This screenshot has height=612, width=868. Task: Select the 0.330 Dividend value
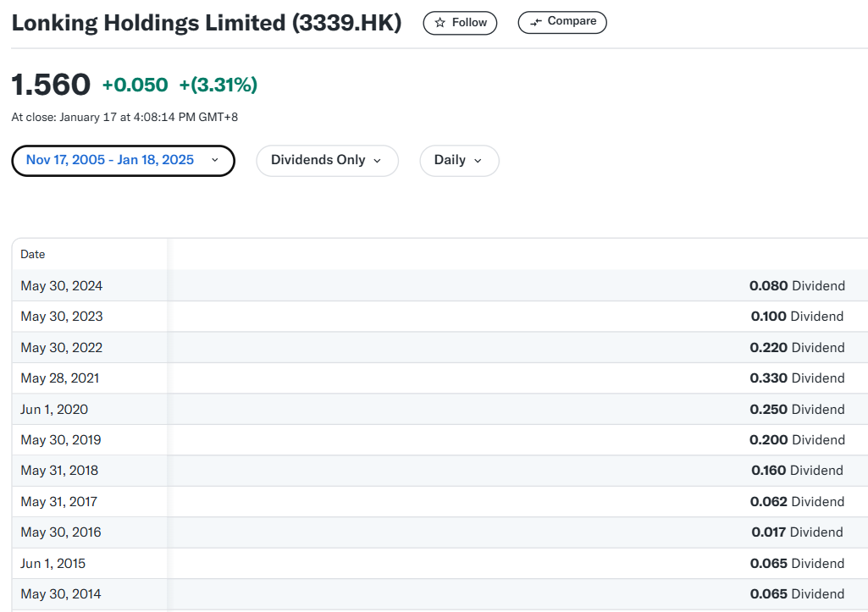[x=797, y=378]
